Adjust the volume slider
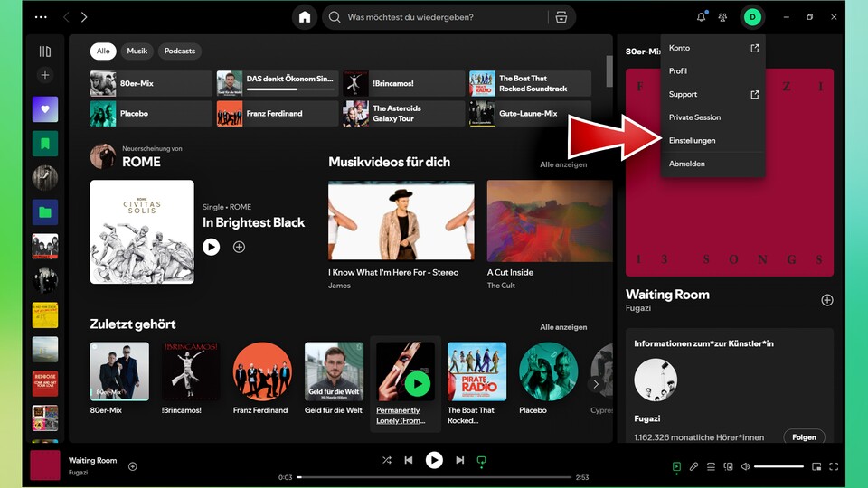This screenshot has width=868, height=488. coord(778,466)
